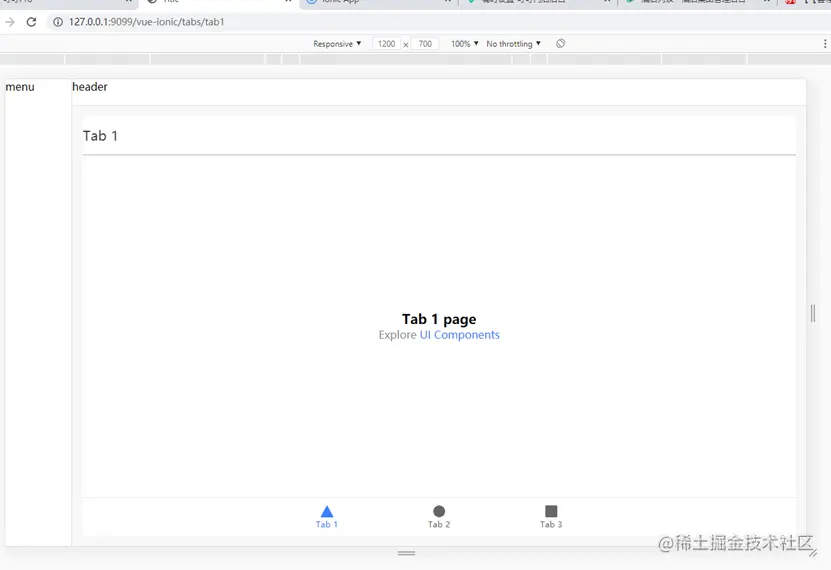
Task: Select the Tab 2 circle icon
Action: tap(439, 511)
